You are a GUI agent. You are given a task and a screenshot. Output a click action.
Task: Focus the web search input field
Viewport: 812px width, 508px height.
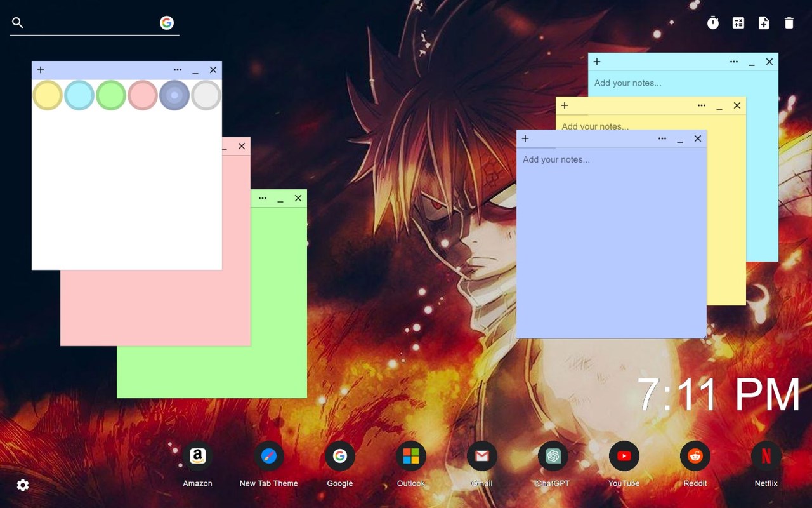91,23
